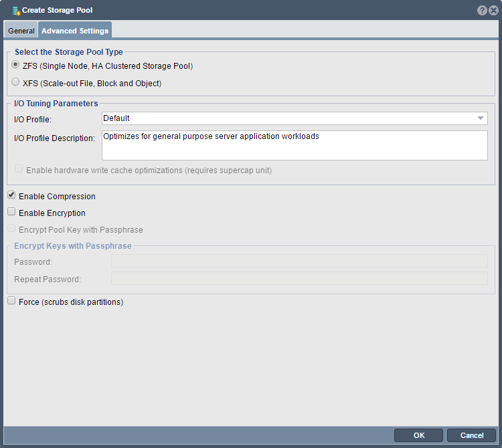Click the 'I/O Profile Description:' label
This screenshot has width=502, height=448.
tap(54, 138)
